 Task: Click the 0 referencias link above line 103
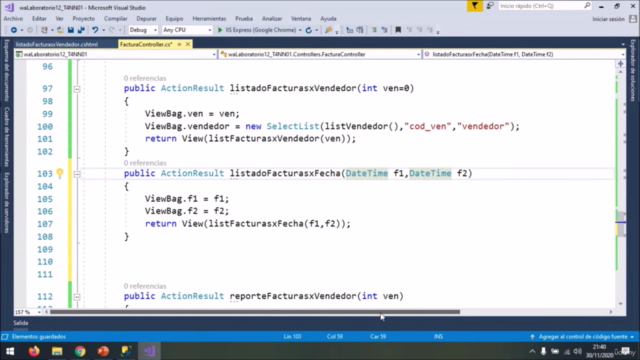click(145, 163)
